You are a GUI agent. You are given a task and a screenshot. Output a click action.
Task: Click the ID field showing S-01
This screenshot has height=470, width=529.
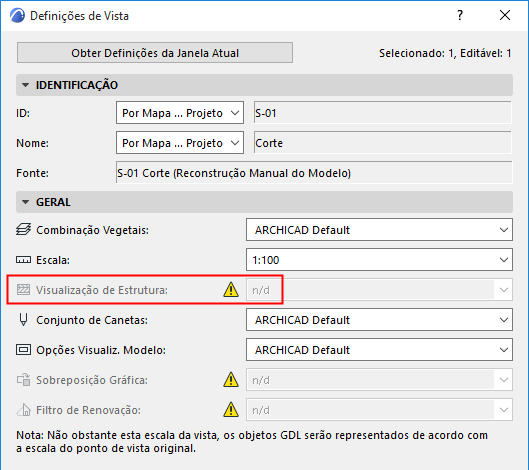[x=383, y=113]
